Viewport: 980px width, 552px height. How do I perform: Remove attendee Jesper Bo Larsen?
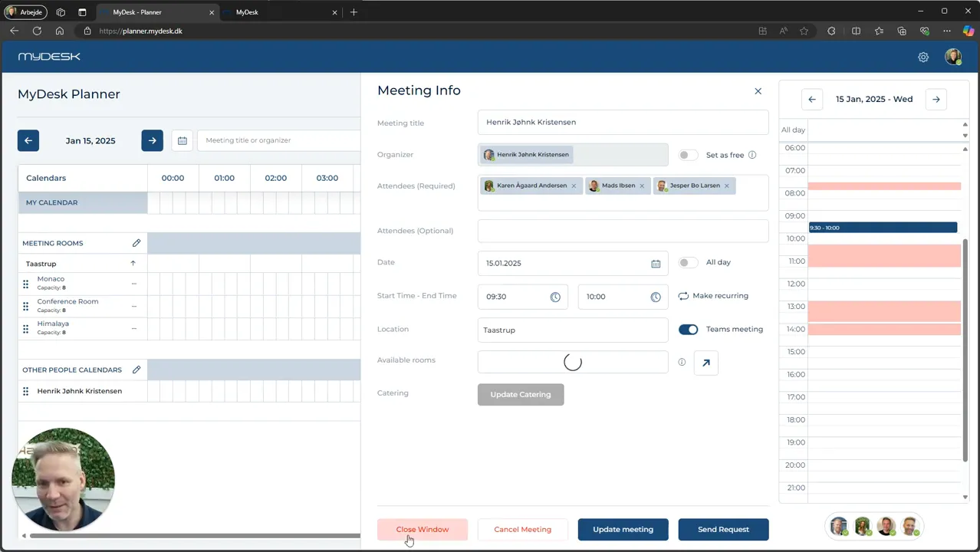coord(726,186)
